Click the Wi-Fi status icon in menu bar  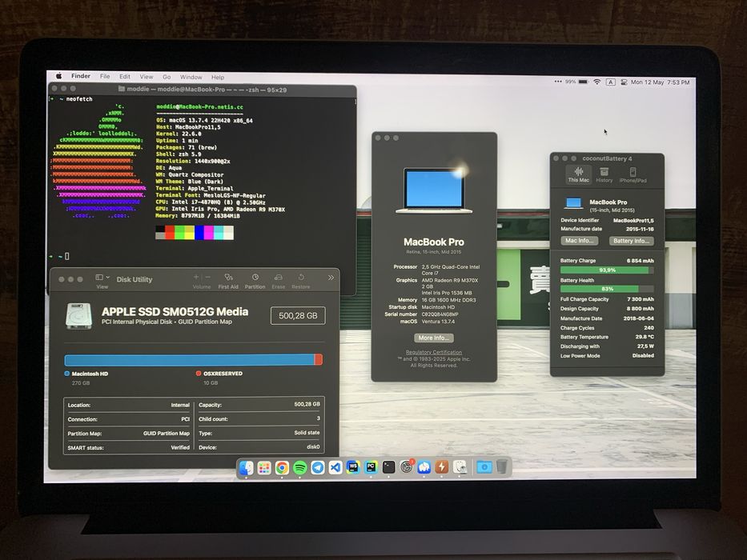[597, 82]
